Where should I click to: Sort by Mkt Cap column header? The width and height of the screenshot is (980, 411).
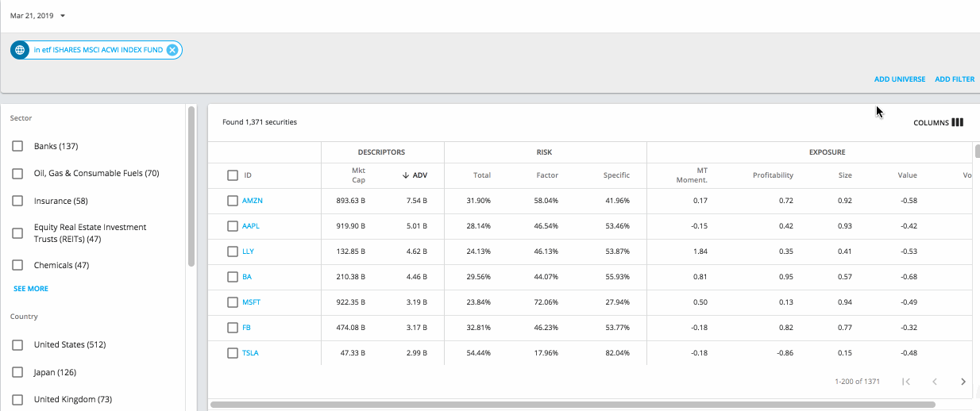click(358, 175)
